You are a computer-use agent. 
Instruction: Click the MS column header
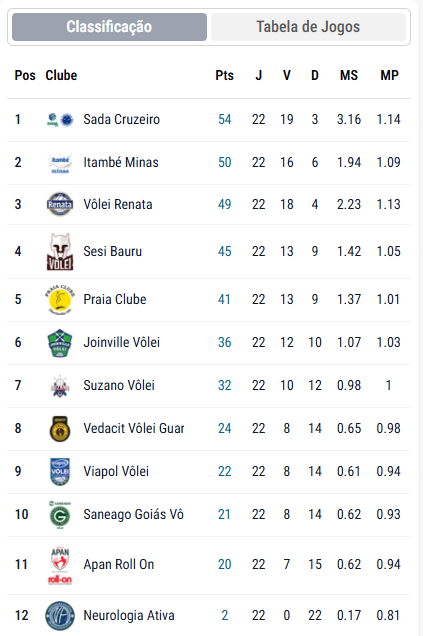tap(349, 75)
